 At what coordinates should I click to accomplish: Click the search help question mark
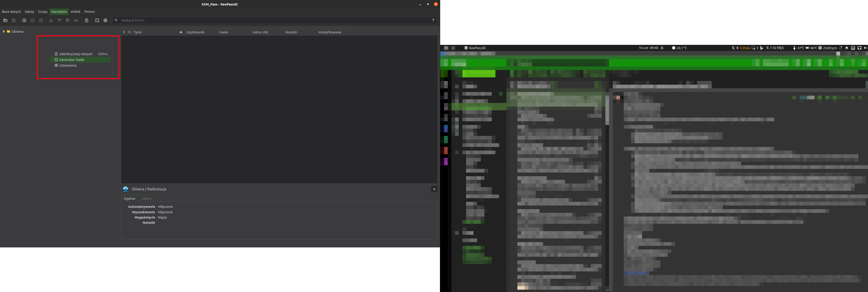click(433, 20)
